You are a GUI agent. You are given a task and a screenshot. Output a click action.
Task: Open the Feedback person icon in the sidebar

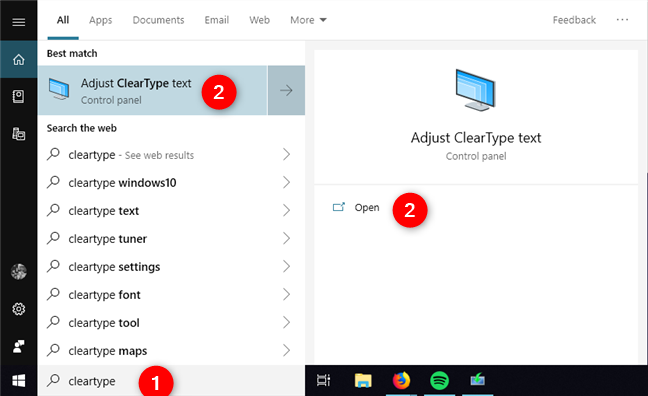pos(19,346)
